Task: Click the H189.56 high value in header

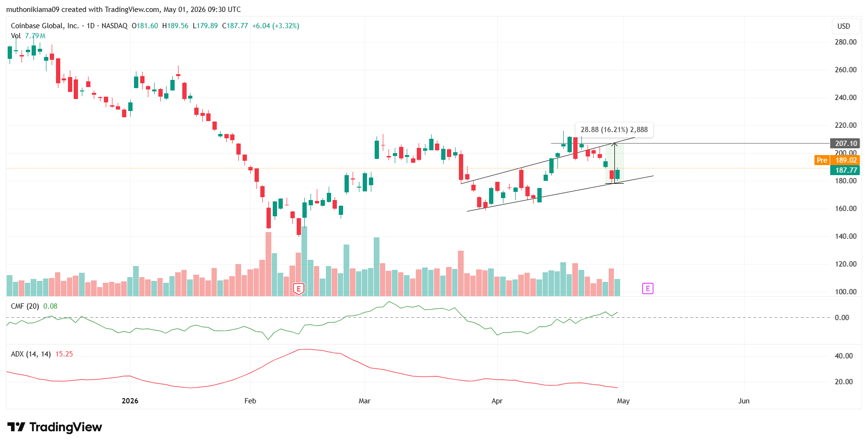Action: point(175,26)
